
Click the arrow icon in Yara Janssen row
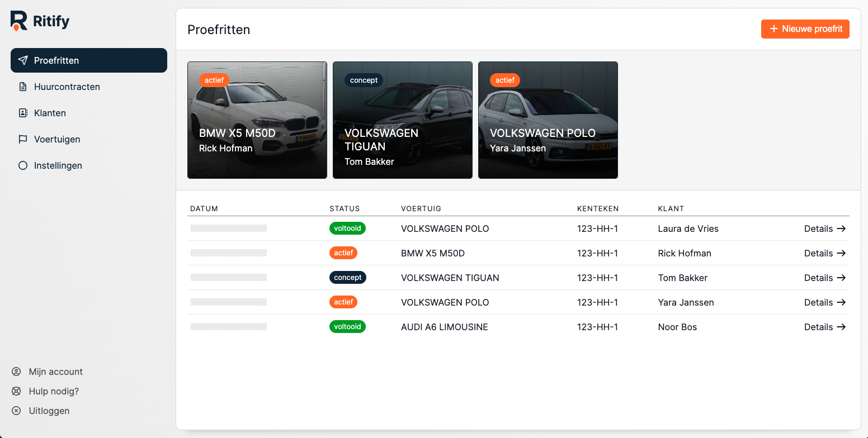[x=841, y=302]
